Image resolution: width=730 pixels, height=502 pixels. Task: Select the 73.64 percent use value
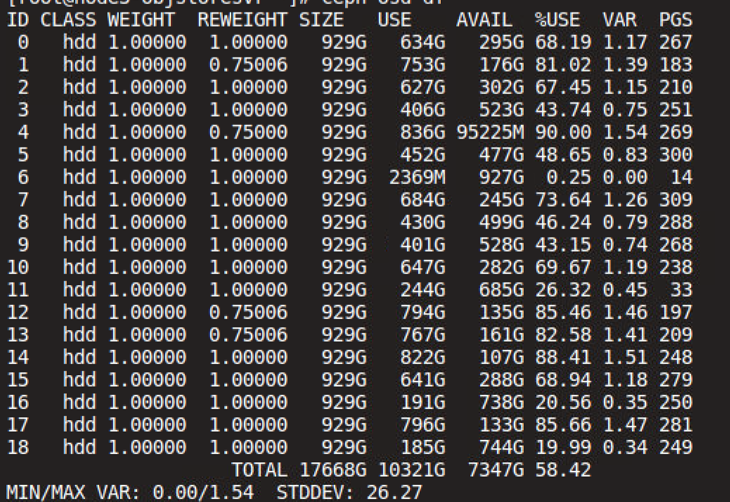(x=563, y=200)
